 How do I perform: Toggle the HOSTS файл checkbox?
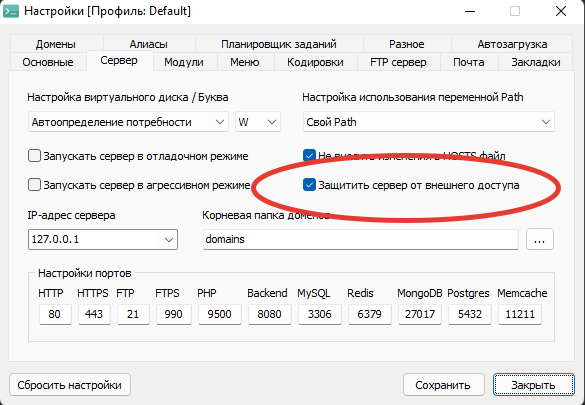[x=309, y=156]
